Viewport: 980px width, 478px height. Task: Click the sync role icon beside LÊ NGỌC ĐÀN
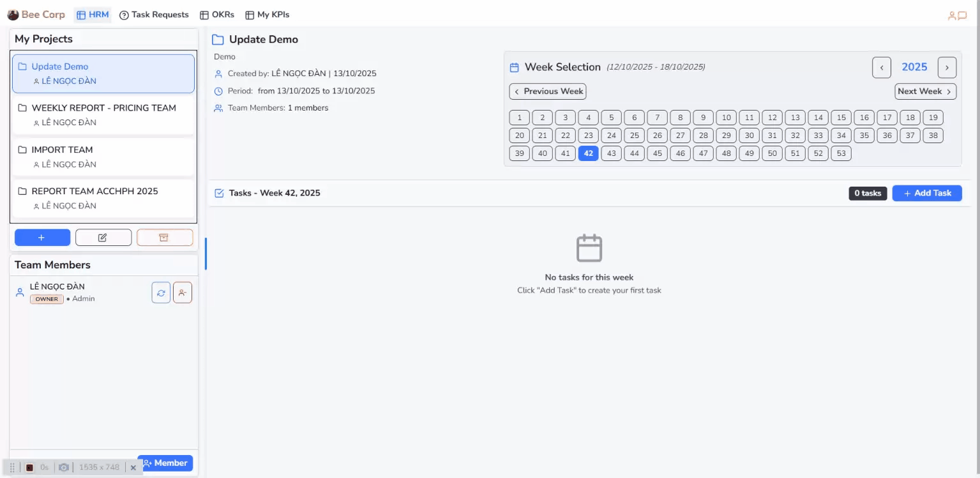[x=160, y=292]
